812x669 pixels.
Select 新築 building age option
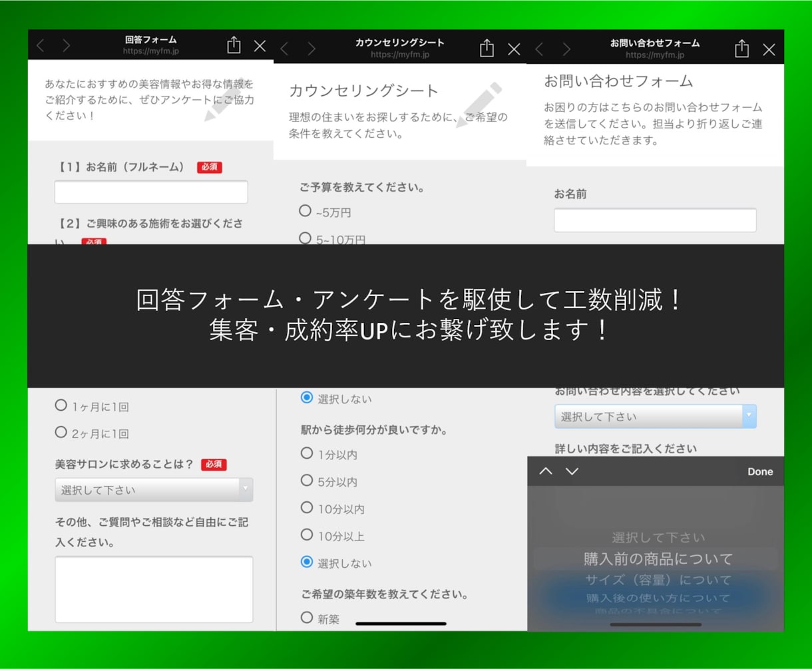307,617
